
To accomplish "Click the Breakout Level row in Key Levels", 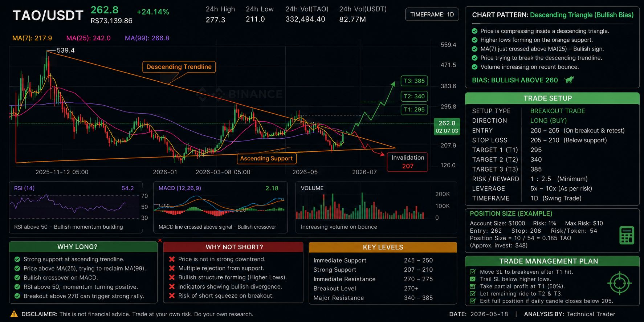I will 383,289.
